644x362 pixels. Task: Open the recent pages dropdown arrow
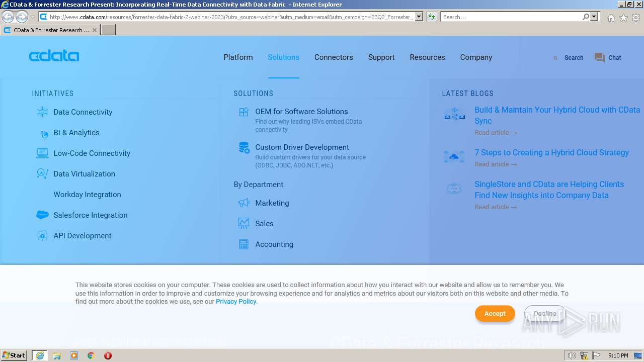pyautogui.click(x=33, y=17)
